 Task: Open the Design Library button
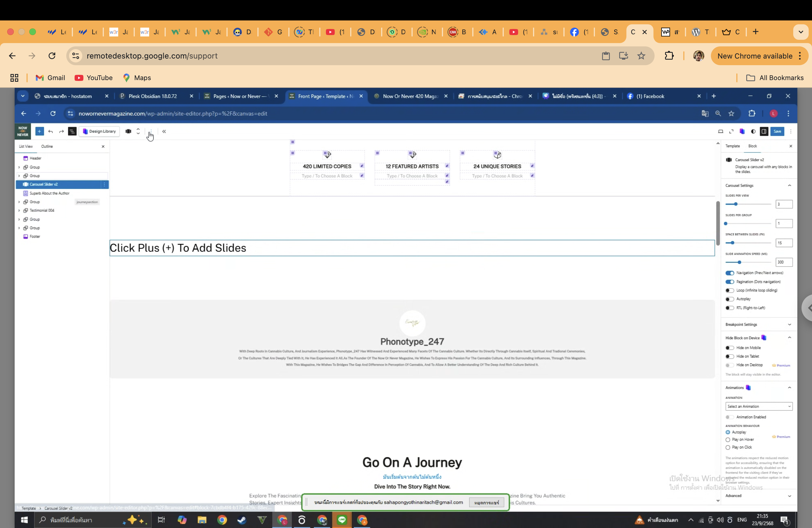(99, 131)
